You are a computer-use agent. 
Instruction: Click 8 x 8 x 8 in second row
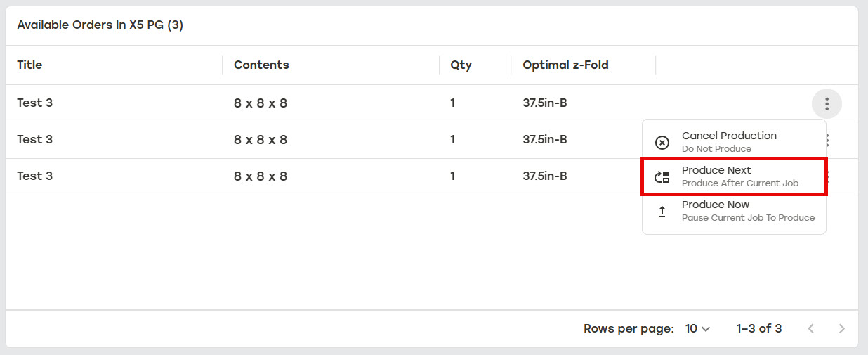coord(261,139)
